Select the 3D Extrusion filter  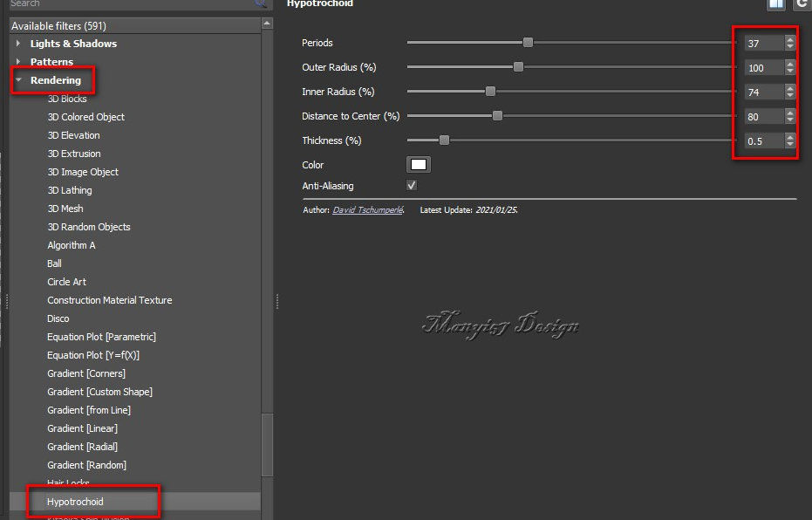click(74, 154)
